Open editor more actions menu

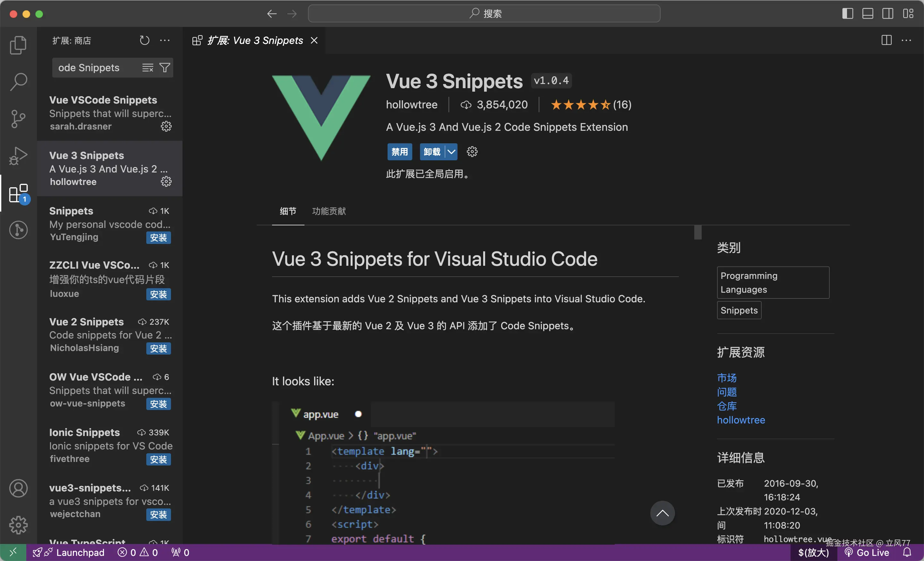(x=906, y=40)
